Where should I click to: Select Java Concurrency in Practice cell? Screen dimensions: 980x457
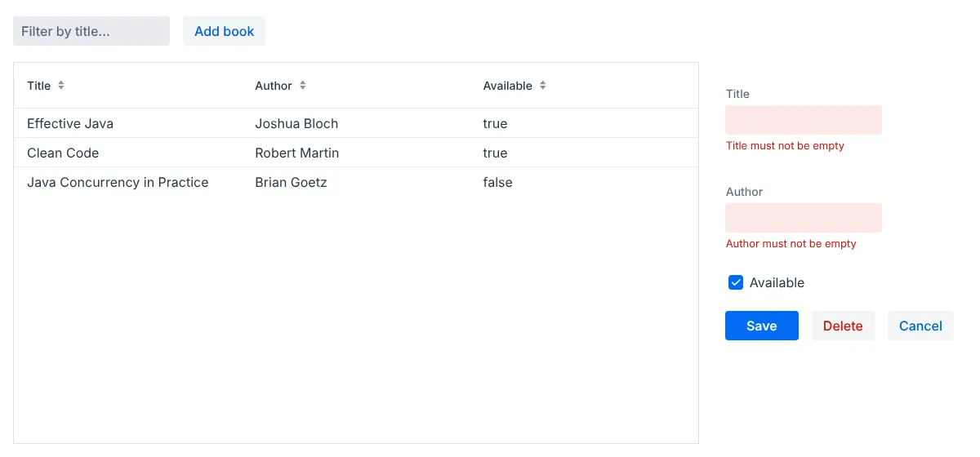point(118,182)
